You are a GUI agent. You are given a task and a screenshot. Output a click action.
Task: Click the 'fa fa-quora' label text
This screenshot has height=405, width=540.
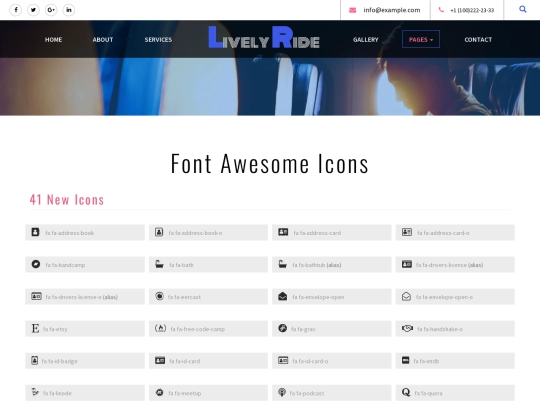[428, 393]
